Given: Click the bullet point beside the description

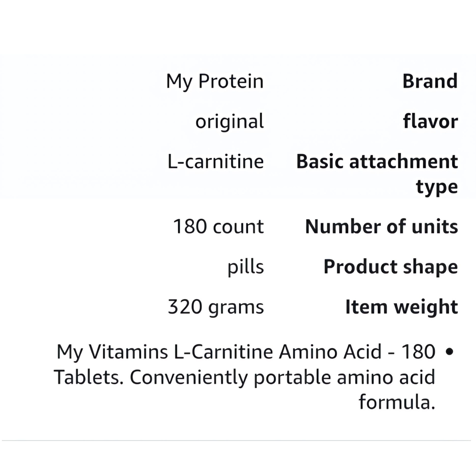Looking at the screenshot, I should [x=450, y=352].
